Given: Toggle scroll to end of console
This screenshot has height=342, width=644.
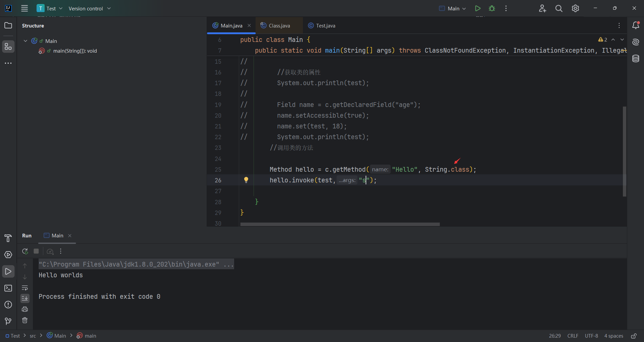Looking at the screenshot, I should pyautogui.click(x=25, y=298).
